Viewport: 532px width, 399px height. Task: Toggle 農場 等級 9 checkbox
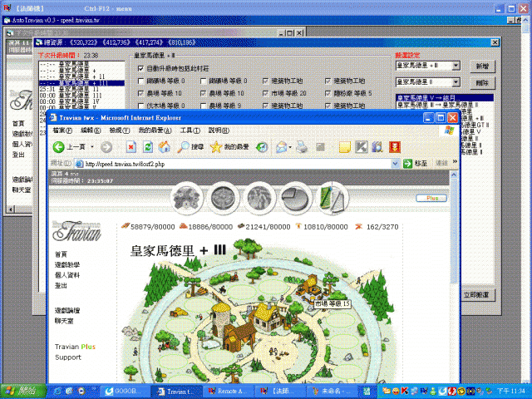tap(203, 106)
